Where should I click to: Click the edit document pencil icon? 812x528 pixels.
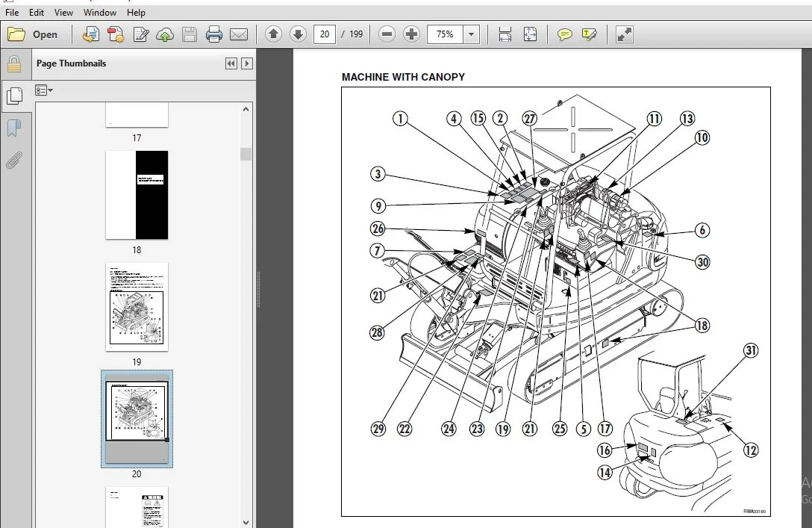(140, 34)
